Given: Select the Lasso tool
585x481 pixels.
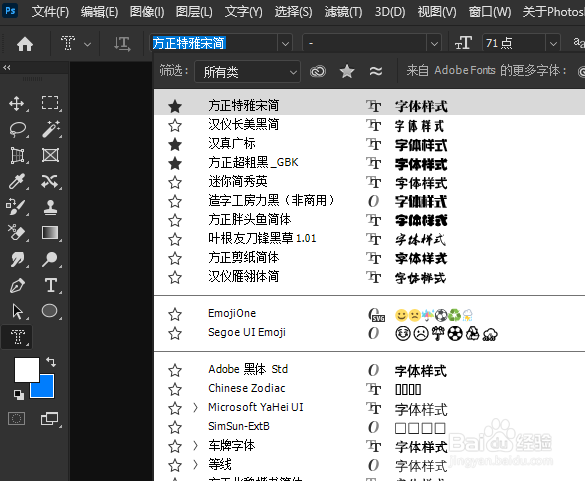Looking at the screenshot, I should pos(18,129).
